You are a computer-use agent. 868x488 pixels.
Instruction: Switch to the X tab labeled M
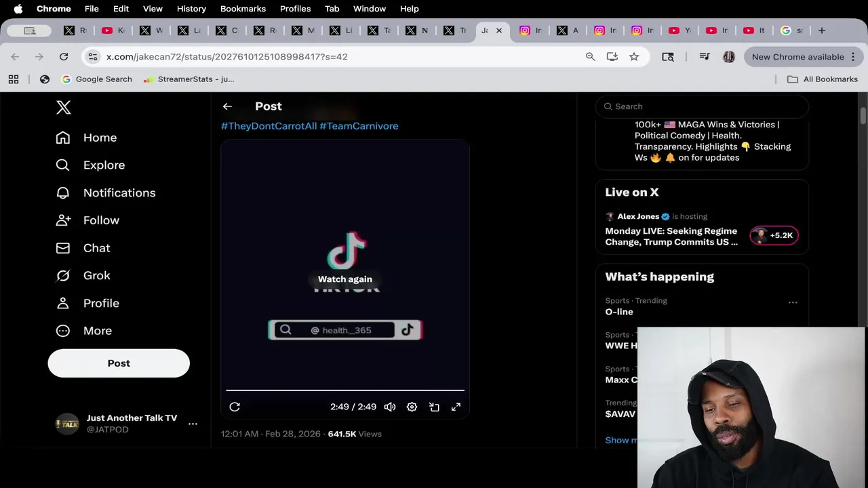pyautogui.click(x=302, y=30)
